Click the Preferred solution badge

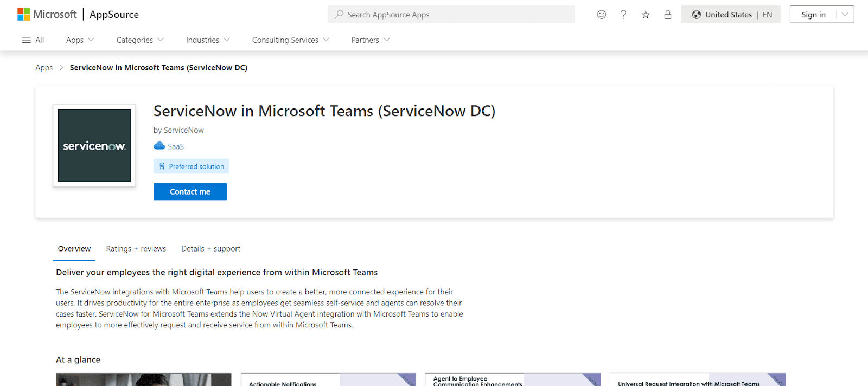coord(191,166)
